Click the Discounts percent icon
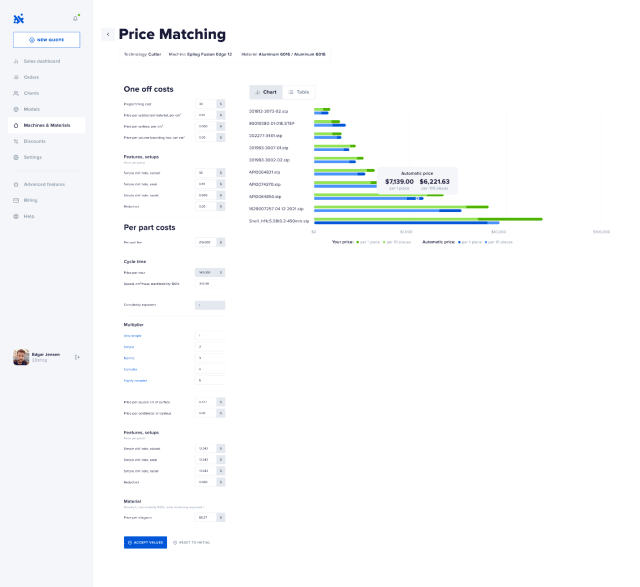This screenshot has height=587, width=640. (16, 141)
